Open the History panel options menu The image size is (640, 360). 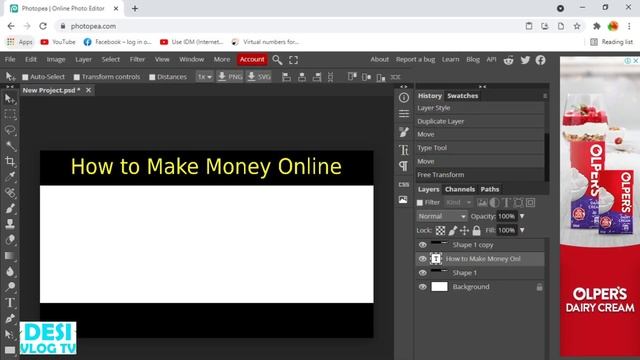click(x=545, y=96)
